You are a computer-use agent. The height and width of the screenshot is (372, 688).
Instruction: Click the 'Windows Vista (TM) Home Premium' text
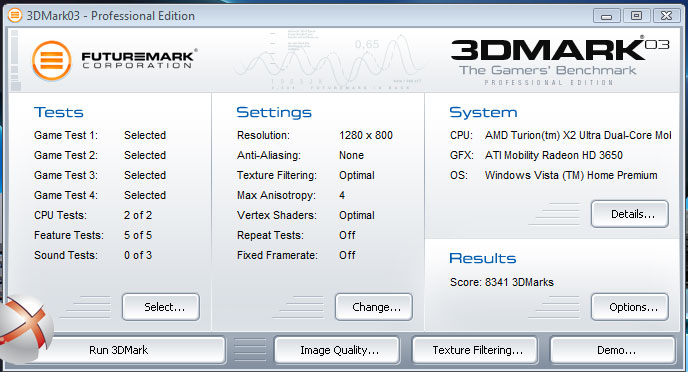pos(571,175)
